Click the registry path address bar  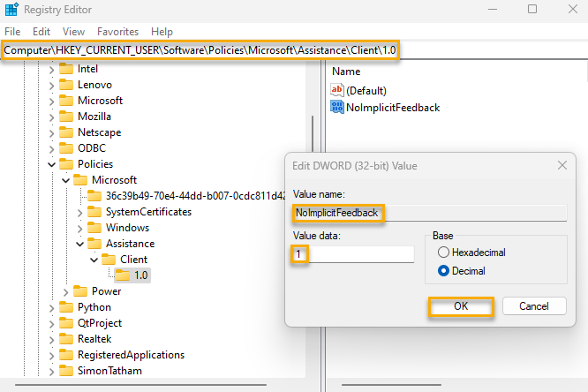(200, 51)
